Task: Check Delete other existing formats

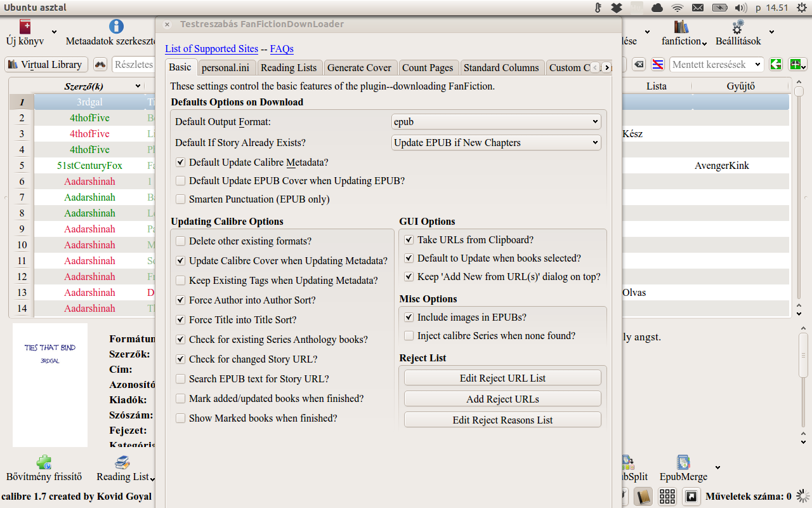Action: tap(181, 241)
